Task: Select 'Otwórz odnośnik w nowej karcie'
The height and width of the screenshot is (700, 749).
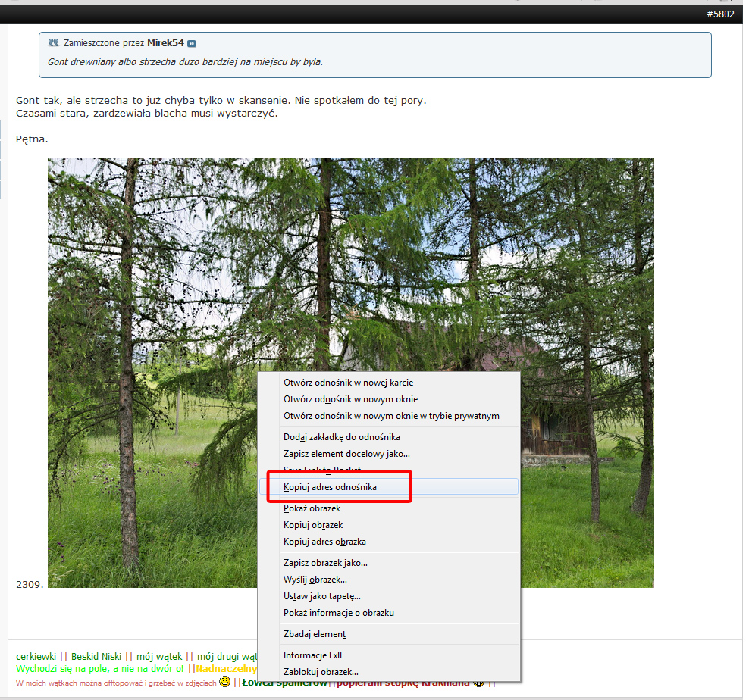Action: click(348, 383)
